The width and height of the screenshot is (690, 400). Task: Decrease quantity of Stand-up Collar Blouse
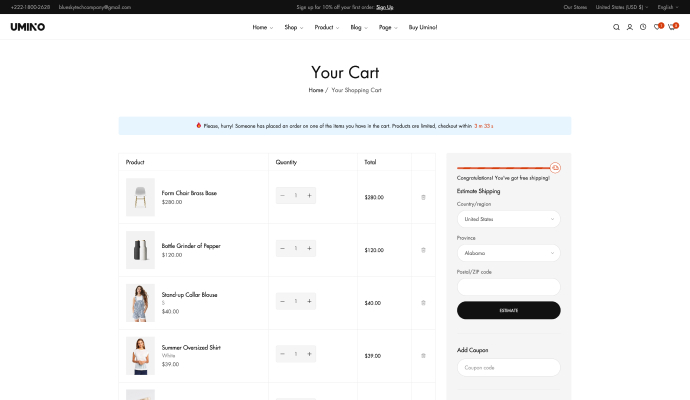pos(283,301)
